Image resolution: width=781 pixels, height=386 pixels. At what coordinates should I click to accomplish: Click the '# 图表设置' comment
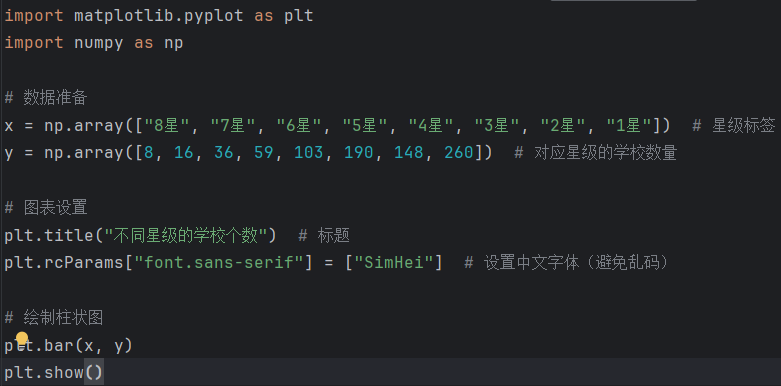[46, 207]
